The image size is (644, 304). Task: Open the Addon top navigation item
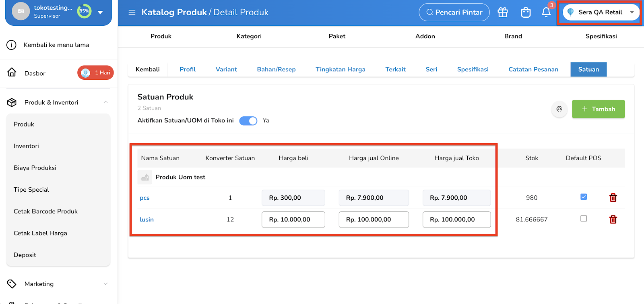425,36
